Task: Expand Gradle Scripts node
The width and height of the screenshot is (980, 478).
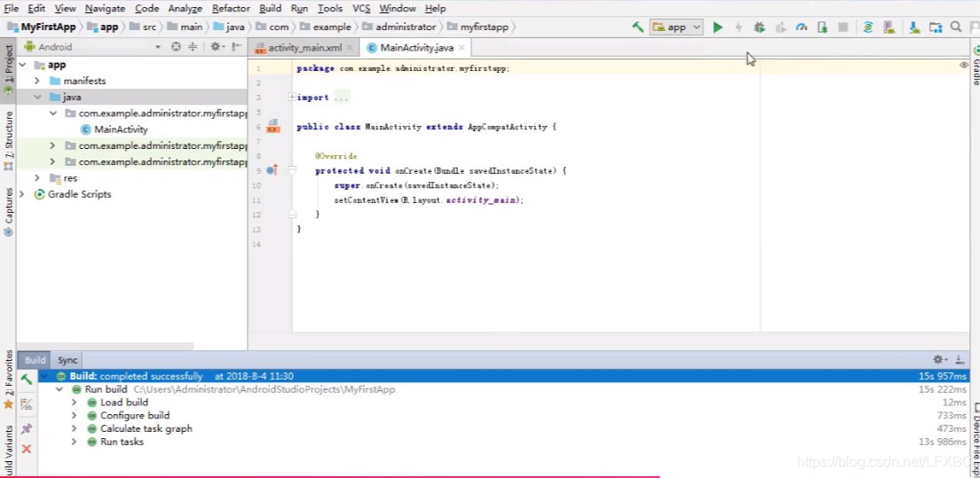Action: pos(22,194)
